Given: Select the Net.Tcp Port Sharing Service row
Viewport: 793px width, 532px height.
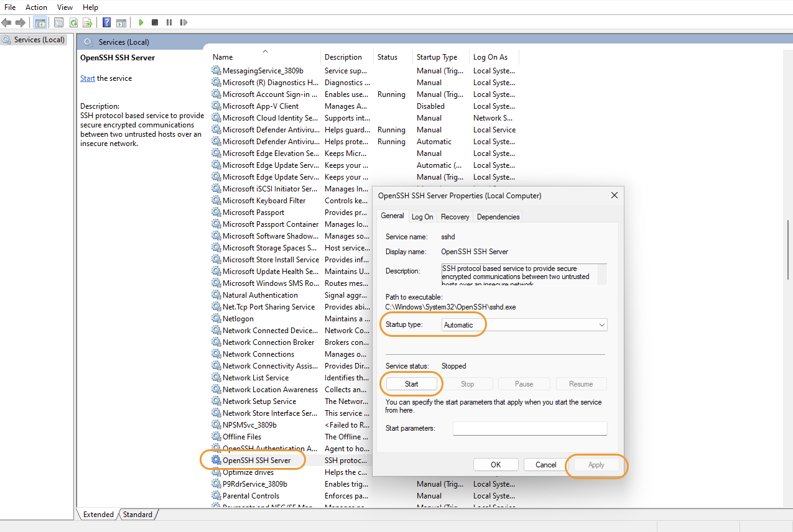Looking at the screenshot, I should click(x=291, y=307).
